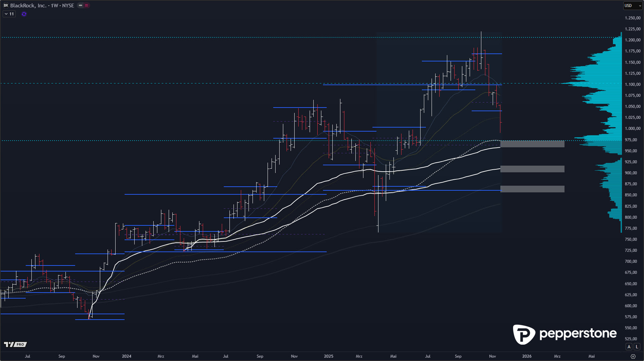
Task: Click the top gray zone rectangle near 975
Action: pos(532,144)
